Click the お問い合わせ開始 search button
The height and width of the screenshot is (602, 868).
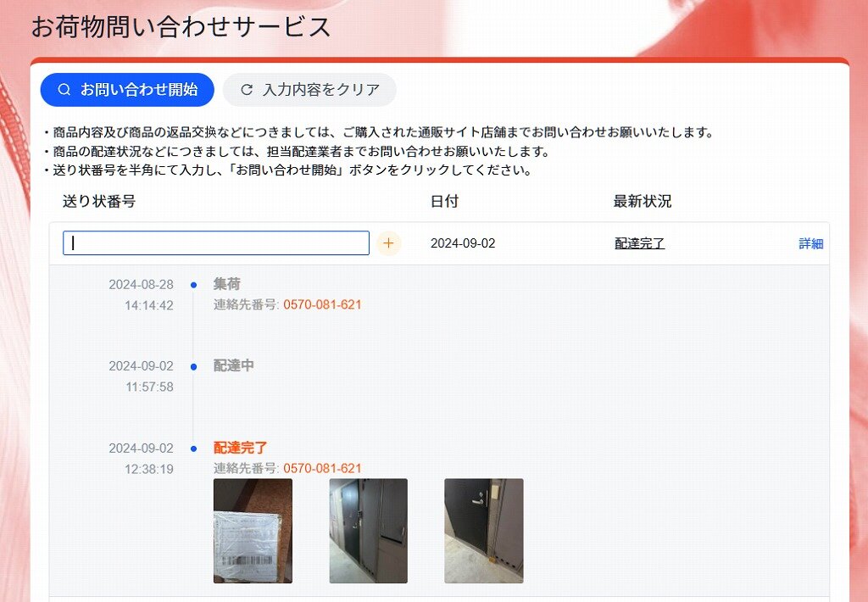[x=127, y=90]
